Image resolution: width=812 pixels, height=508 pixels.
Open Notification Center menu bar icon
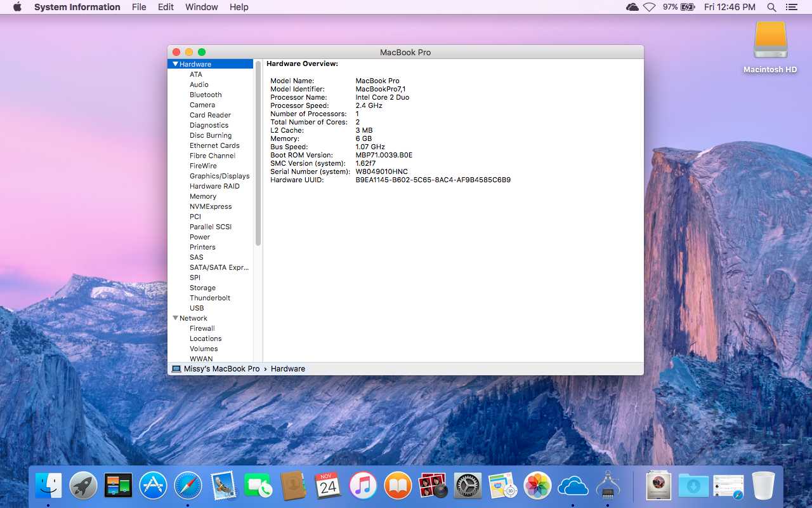point(791,7)
